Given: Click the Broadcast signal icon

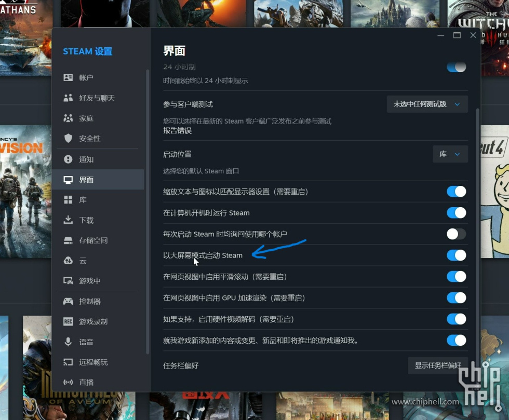Looking at the screenshot, I should (x=68, y=382).
